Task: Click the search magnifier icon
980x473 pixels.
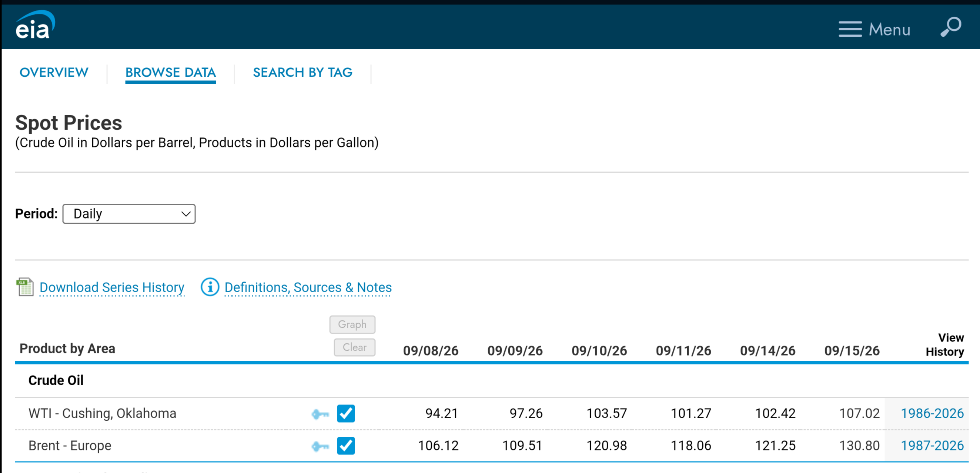Action: click(x=951, y=27)
